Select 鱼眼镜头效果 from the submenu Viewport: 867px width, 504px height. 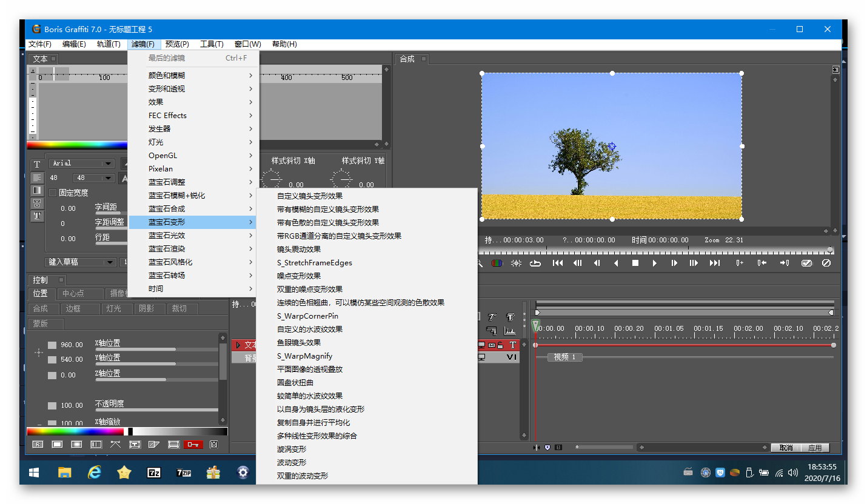(367, 342)
